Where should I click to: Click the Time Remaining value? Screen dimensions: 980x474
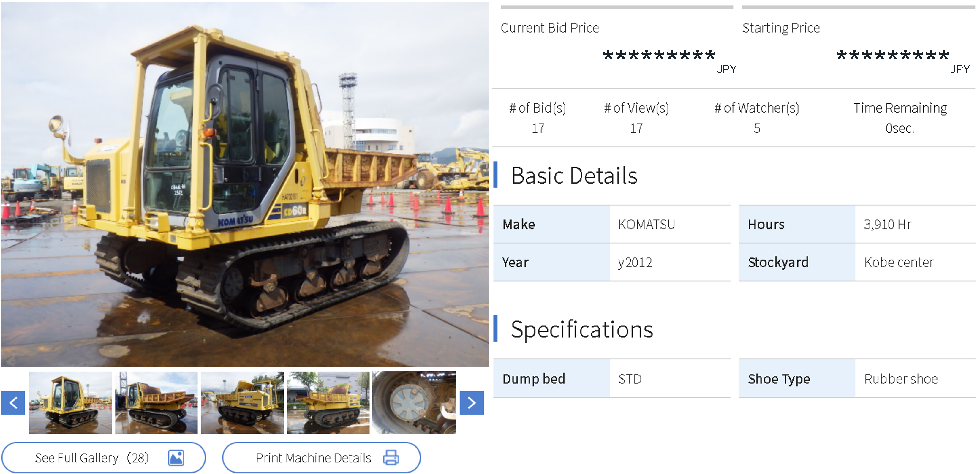tap(900, 129)
